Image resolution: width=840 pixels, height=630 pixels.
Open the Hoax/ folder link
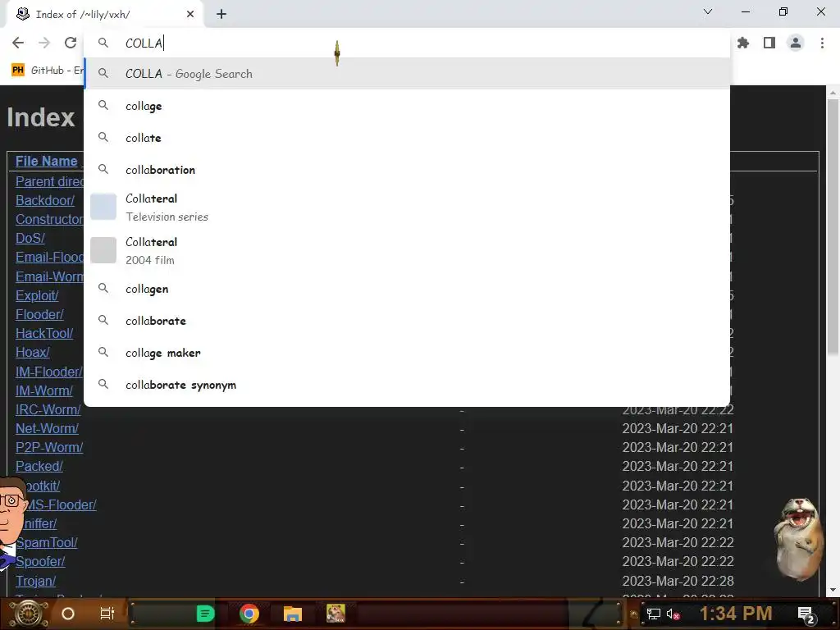tap(33, 352)
